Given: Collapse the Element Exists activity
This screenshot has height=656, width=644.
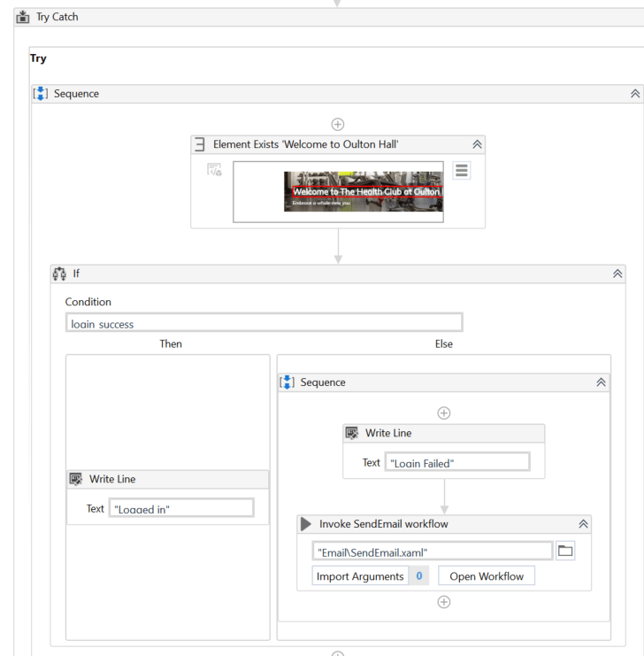Looking at the screenshot, I should pyautogui.click(x=477, y=144).
